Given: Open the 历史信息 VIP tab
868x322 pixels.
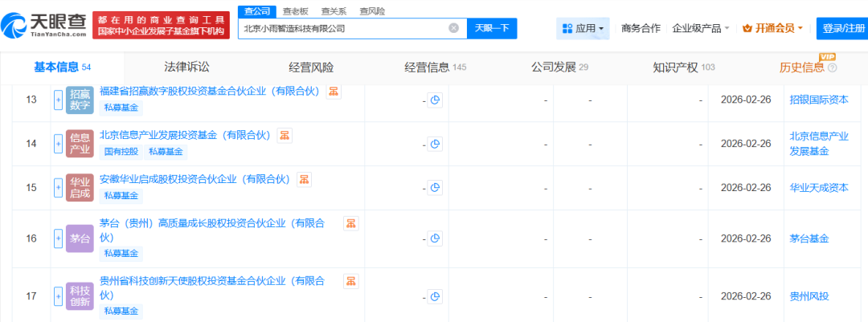Looking at the screenshot, I should (x=807, y=67).
